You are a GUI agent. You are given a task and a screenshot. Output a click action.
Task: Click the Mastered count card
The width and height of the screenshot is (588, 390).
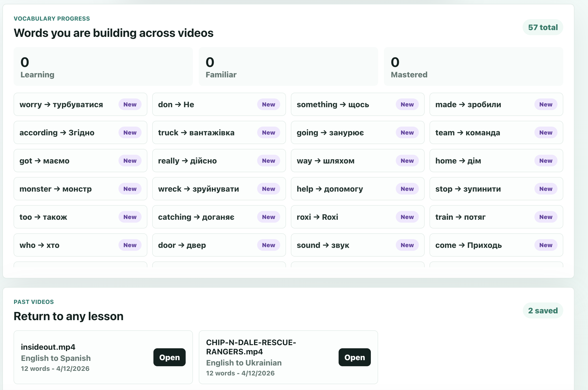click(x=473, y=67)
